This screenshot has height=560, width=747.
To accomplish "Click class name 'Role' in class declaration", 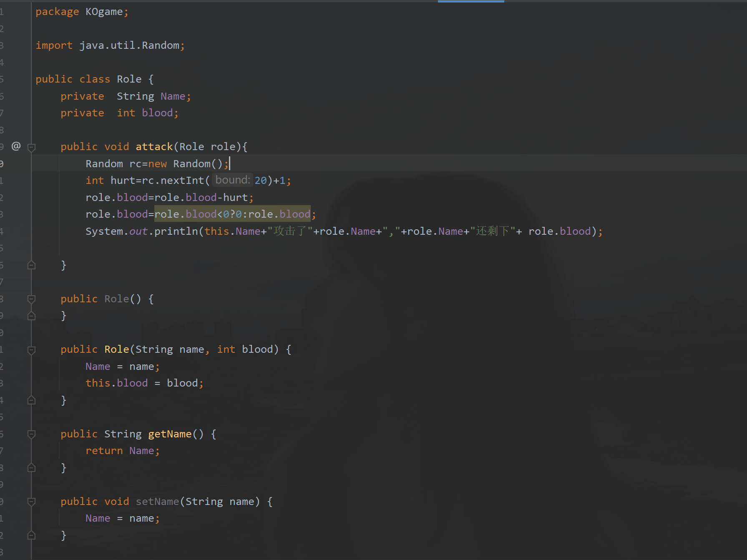I will pos(129,79).
